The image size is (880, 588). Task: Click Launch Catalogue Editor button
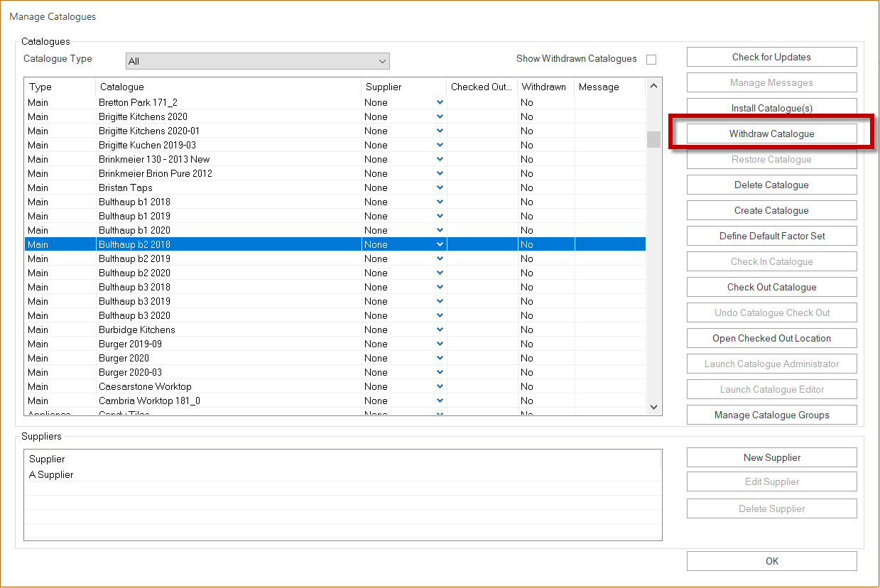pos(771,389)
